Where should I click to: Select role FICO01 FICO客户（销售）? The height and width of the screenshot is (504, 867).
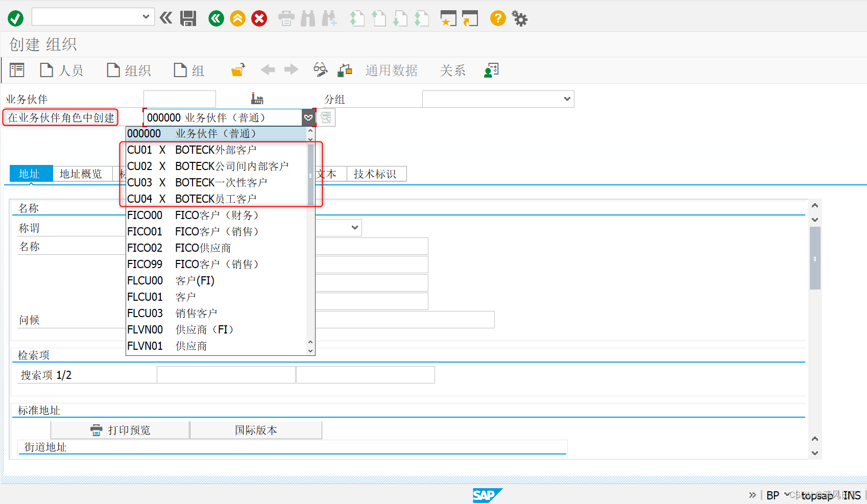pyautogui.click(x=216, y=232)
